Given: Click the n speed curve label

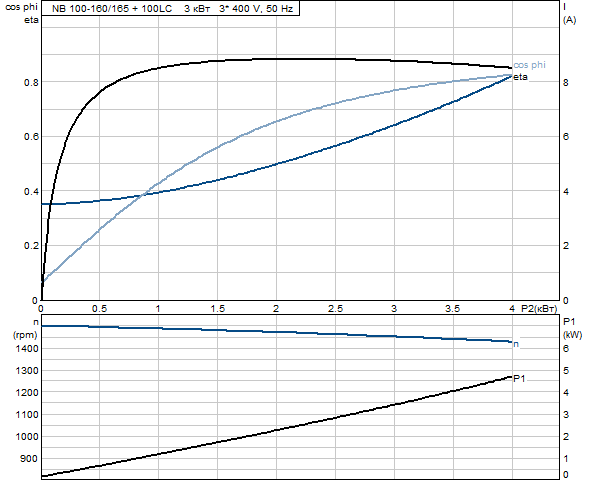Looking at the screenshot, I should (x=516, y=344).
